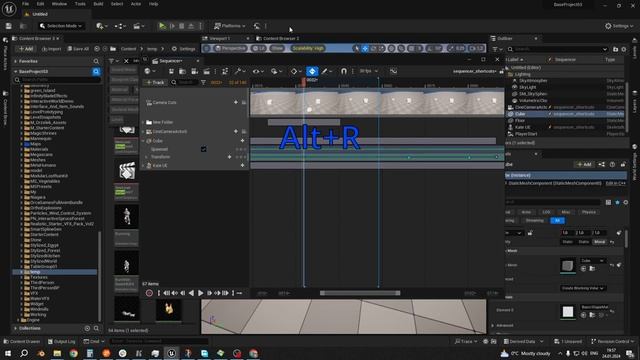Click the red playhead marker on timeline

click(x=304, y=82)
